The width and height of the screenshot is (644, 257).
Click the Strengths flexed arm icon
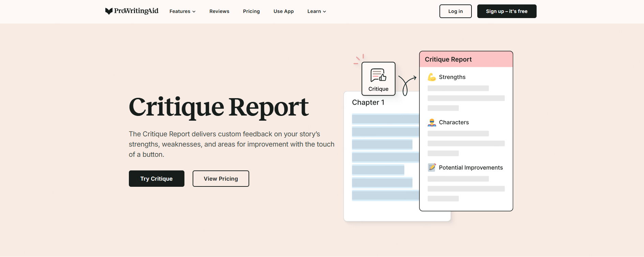(432, 77)
